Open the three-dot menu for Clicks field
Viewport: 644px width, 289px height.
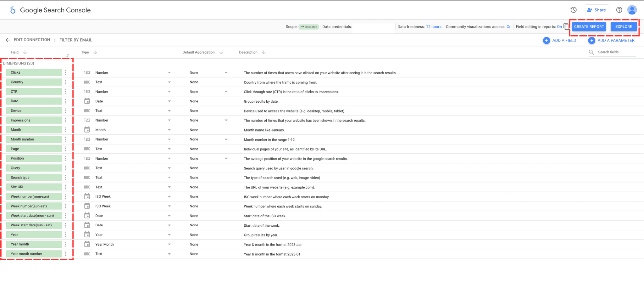tap(65, 72)
